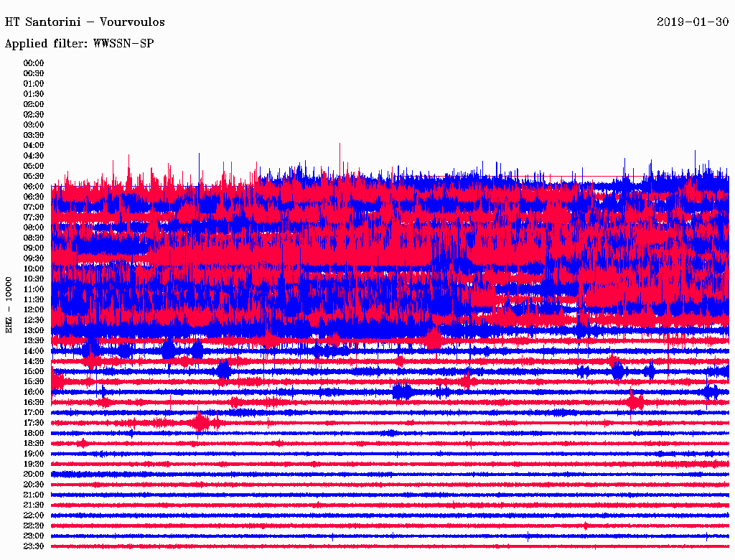Viewport: 735px width, 560px height.
Task: Click the 15:00 time label
Action: click(34, 371)
